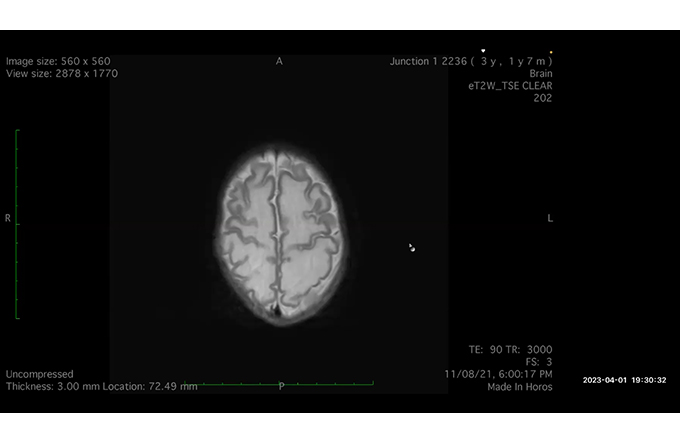Click the 'Uncompressed' status text

tap(39, 374)
